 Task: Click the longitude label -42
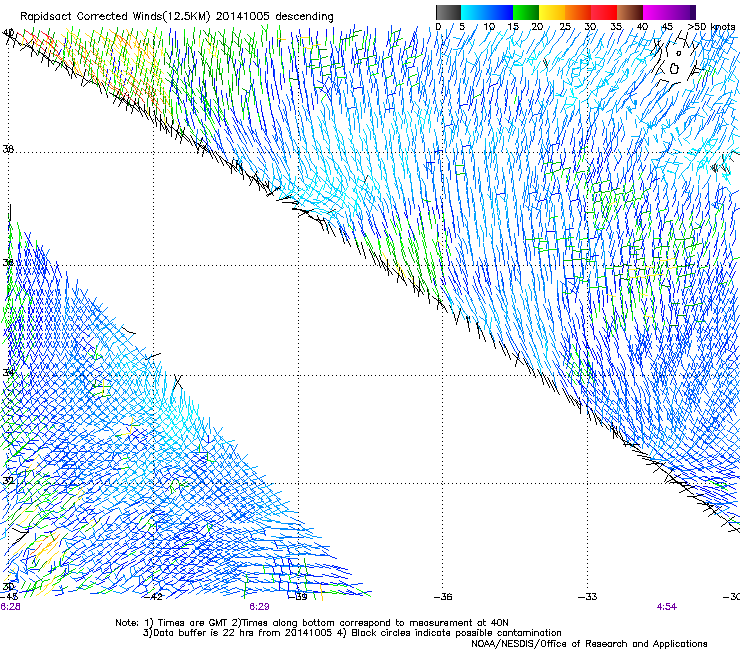pyautogui.click(x=153, y=597)
